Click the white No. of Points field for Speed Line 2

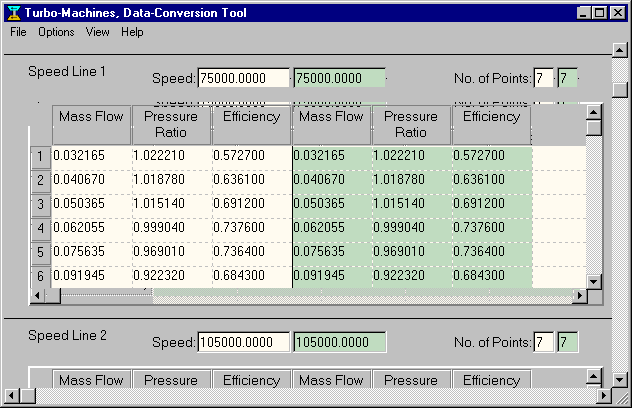543,342
